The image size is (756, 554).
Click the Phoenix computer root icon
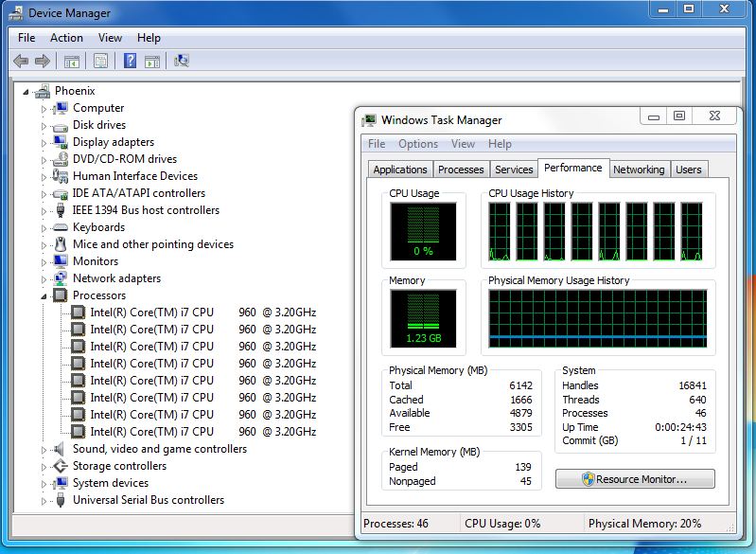pos(43,91)
